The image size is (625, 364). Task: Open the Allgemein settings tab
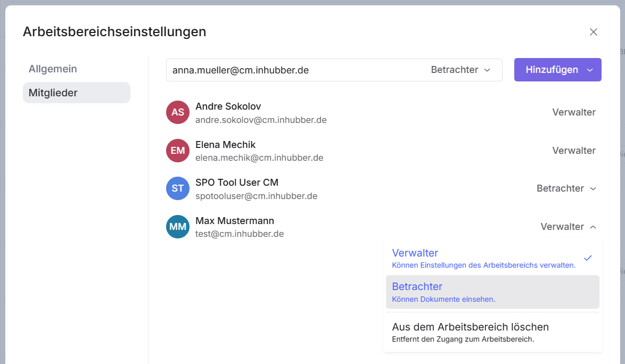[53, 69]
